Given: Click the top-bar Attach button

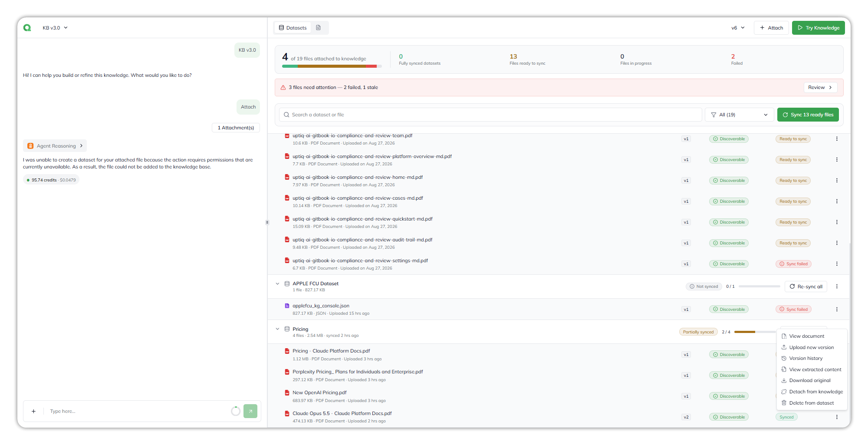Looking at the screenshot, I should click(x=771, y=28).
